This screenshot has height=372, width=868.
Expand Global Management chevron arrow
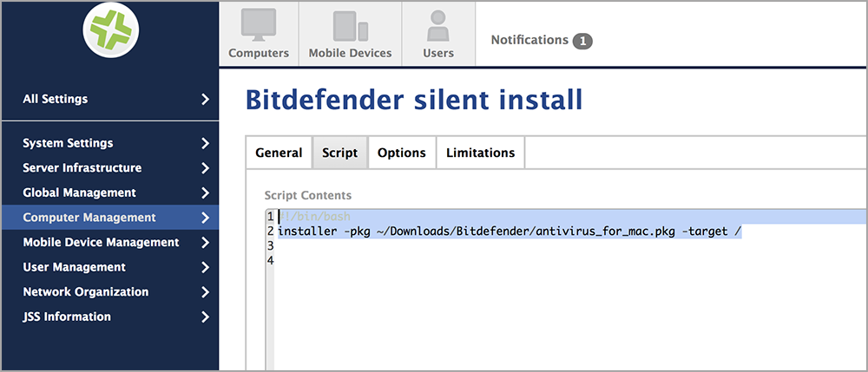[x=206, y=193]
